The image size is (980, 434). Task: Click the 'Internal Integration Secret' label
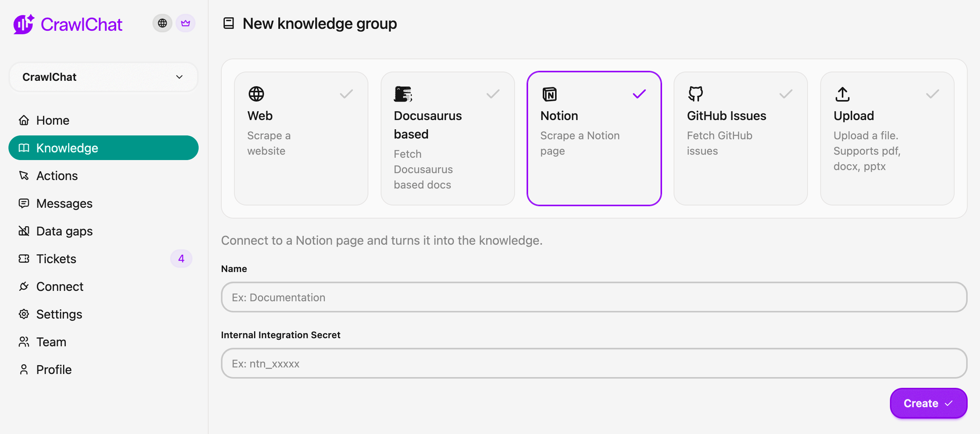281,335
